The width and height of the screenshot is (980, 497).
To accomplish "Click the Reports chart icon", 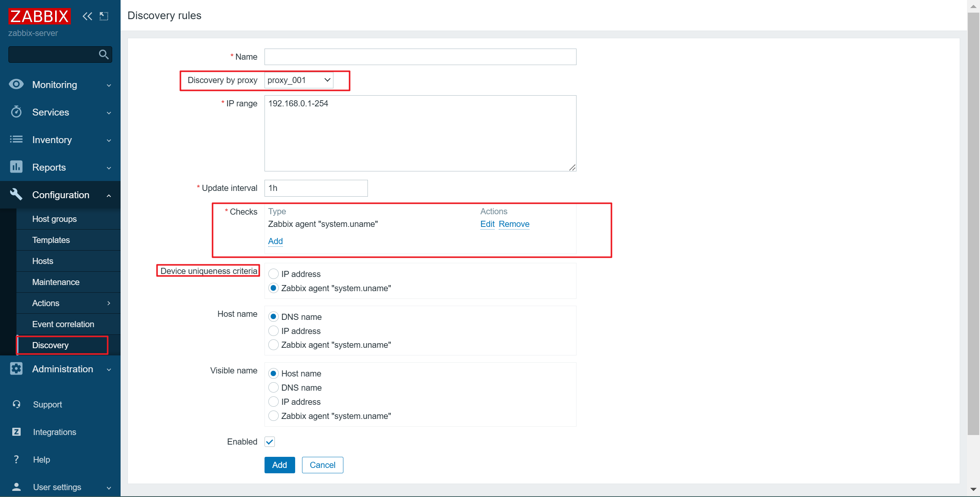I will tap(16, 167).
